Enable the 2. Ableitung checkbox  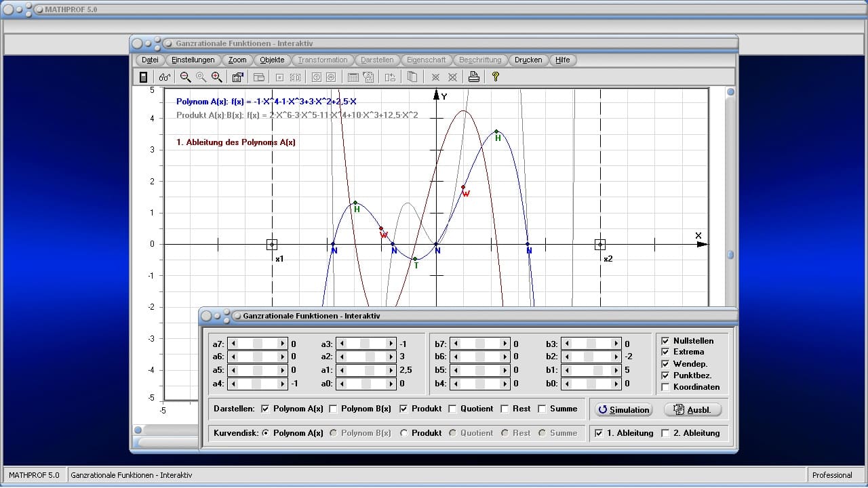click(665, 433)
